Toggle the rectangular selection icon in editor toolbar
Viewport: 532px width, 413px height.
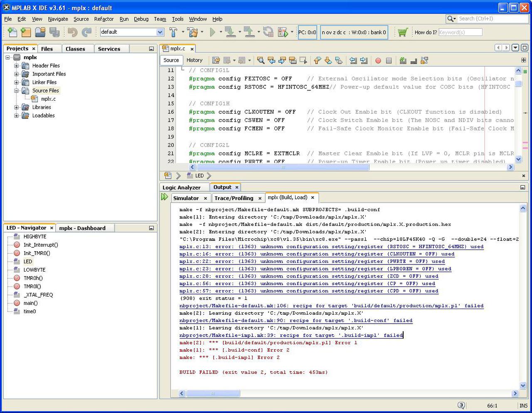(303, 60)
